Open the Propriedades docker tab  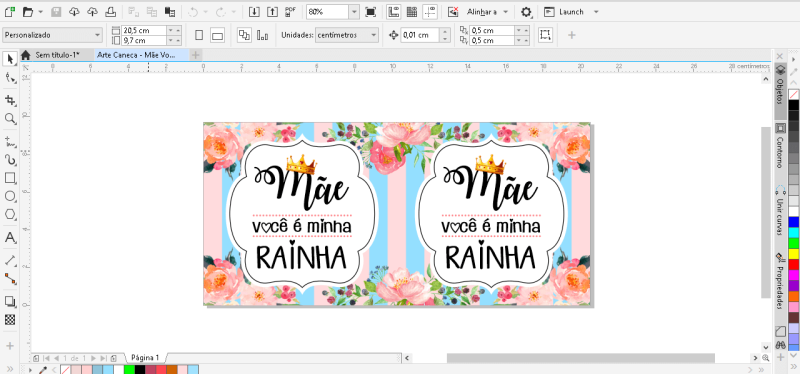(780, 280)
